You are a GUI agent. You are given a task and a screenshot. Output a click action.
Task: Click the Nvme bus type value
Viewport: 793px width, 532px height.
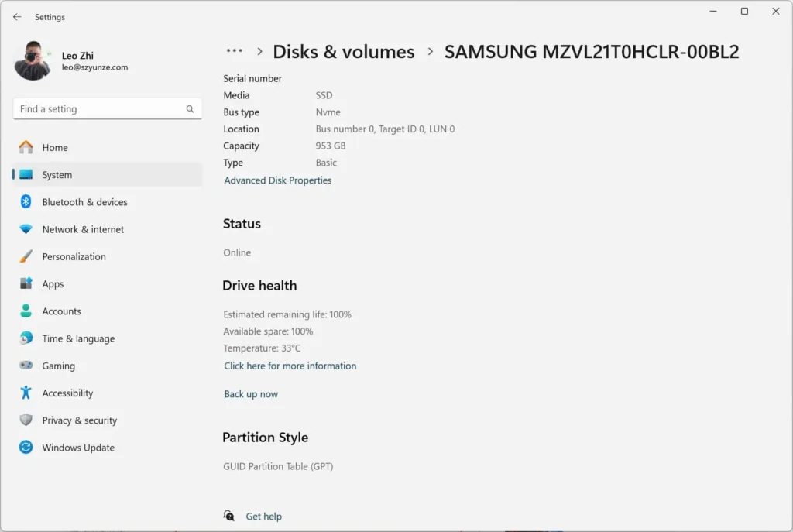(328, 112)
